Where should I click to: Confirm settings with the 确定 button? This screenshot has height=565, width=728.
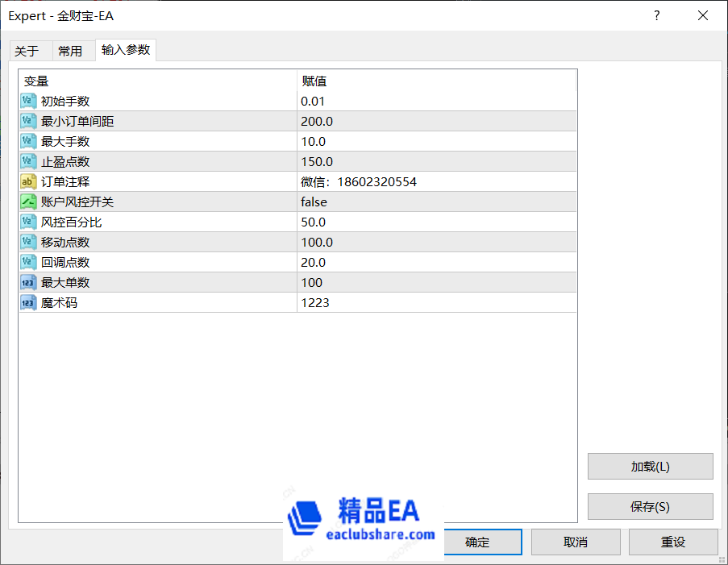point(477,542)
